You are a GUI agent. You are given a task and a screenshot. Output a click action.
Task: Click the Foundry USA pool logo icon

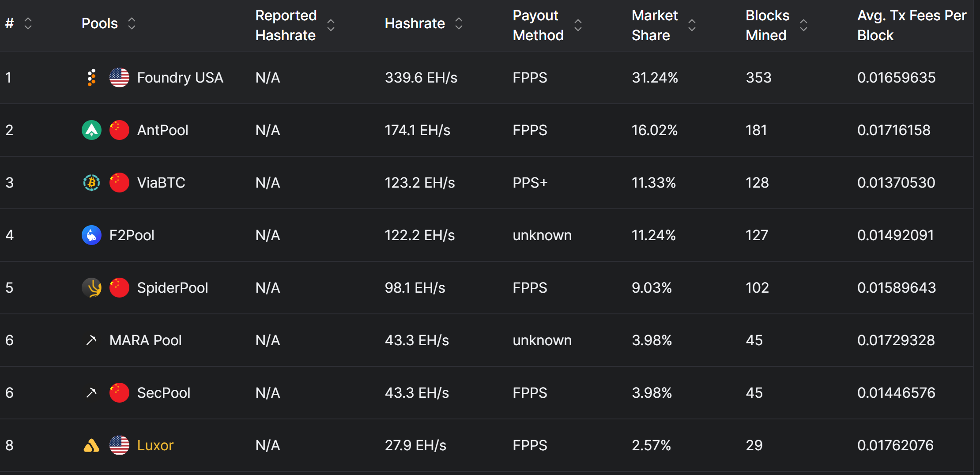point(91,78)
